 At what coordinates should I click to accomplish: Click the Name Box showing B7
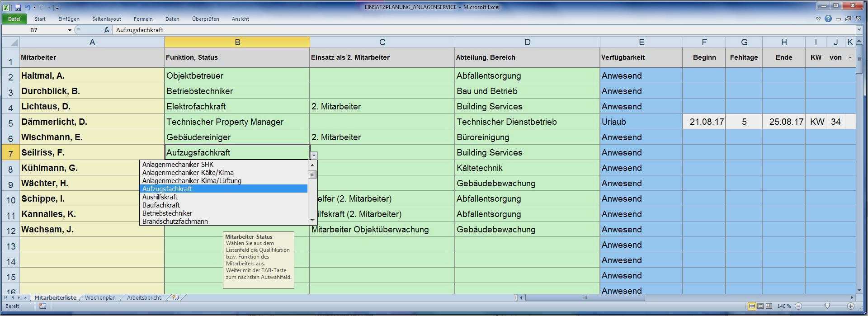34,30
